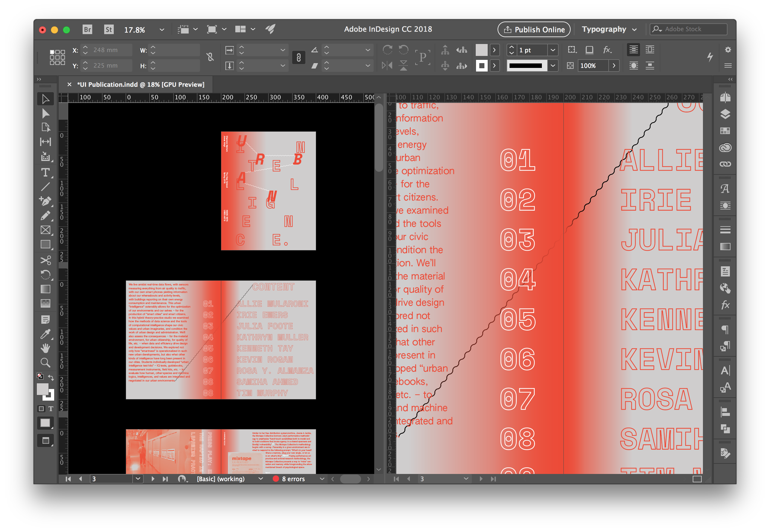Open page number dropdown showing 3
The height and width of the screenshot is (532, 770).
pyautogui.click(x=138, y=479)
